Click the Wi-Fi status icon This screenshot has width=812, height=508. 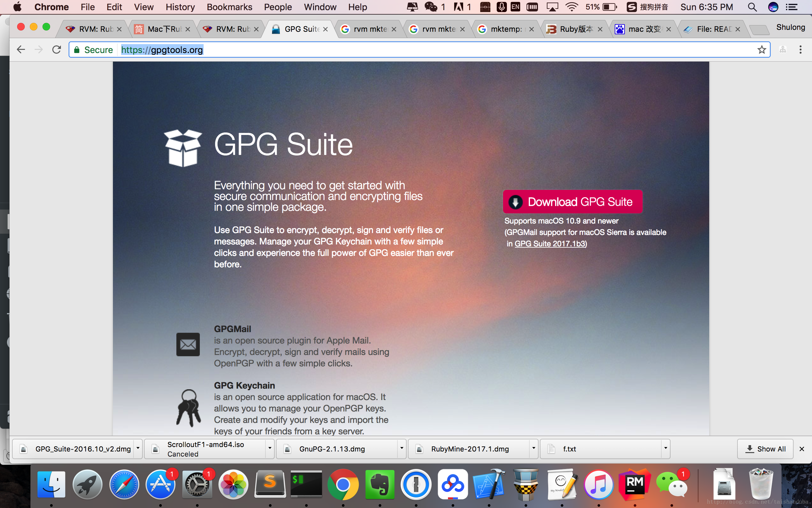click(572, 7)
